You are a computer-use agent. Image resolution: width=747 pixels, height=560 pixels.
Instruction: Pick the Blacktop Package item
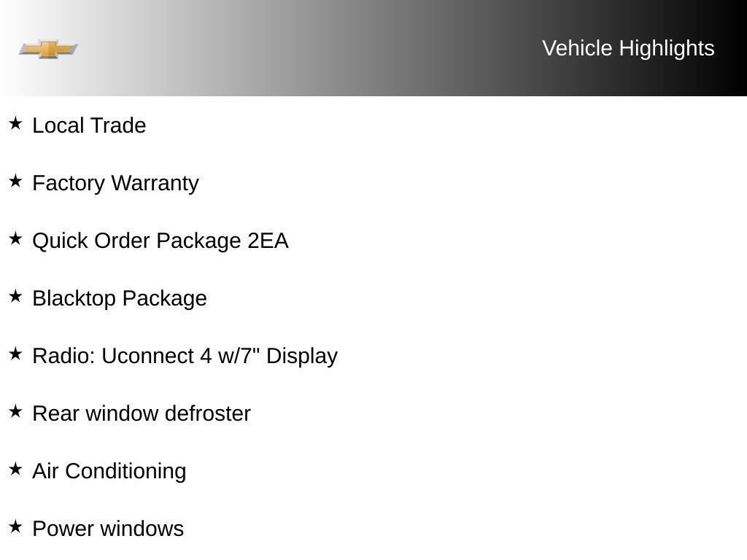pyautogui.click(x=120, y=299)
